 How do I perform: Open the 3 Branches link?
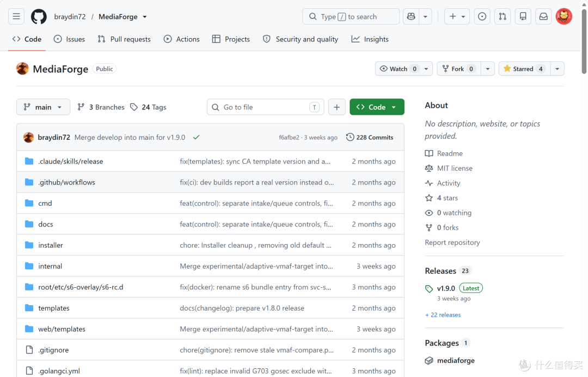tap(101, 107)
